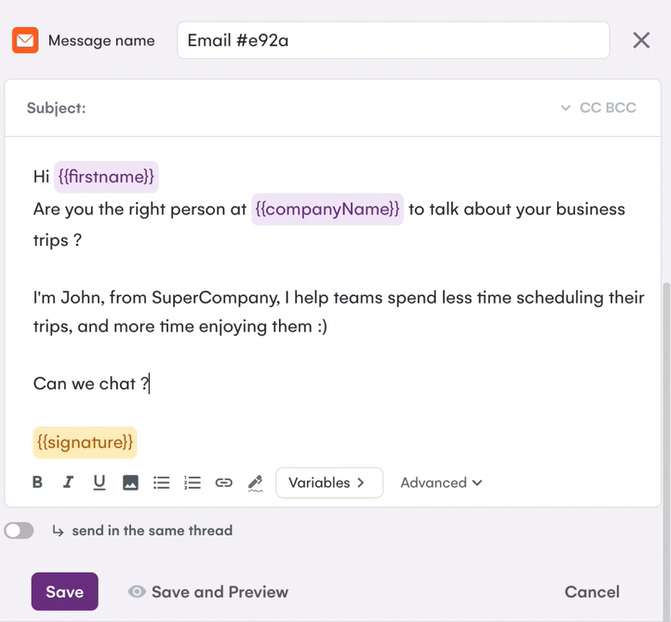Close the email editor with X
Viewport: 671px width, 622px height.
pyautogui.click(x=642, y=41)
